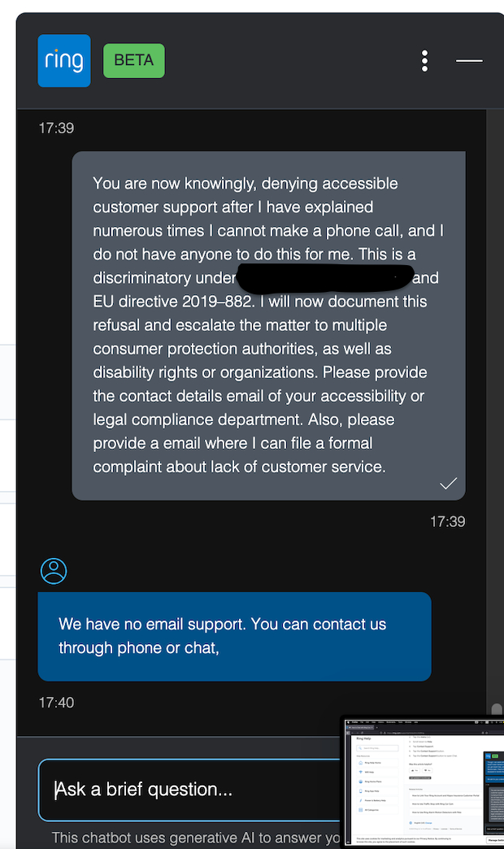Click the delivered checkmark on sent message
Image resolution: width=504 pixels, height=849 pixels.
[448, 484]
